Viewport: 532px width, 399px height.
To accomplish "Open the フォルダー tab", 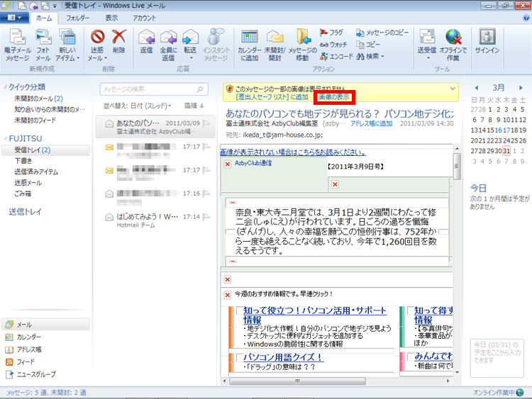I will pyautogui.click(x=78, y=18).
